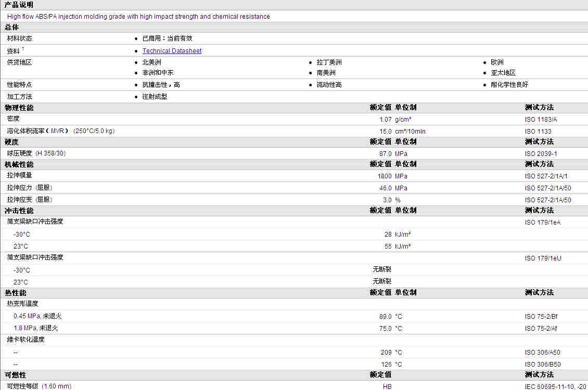This screenshot has width=588, height=390.
Task: Click the 材料状态 row label
Action: click(19, 38)
